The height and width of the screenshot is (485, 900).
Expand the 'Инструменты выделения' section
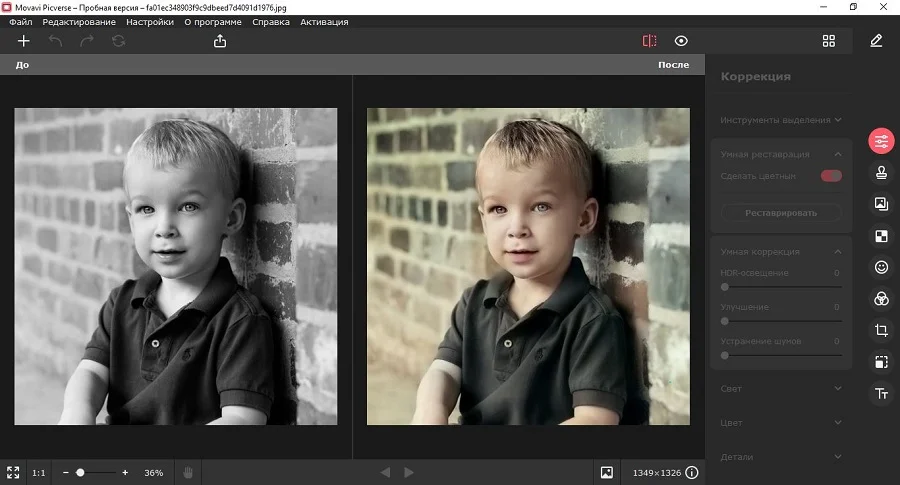click(780, 120)
